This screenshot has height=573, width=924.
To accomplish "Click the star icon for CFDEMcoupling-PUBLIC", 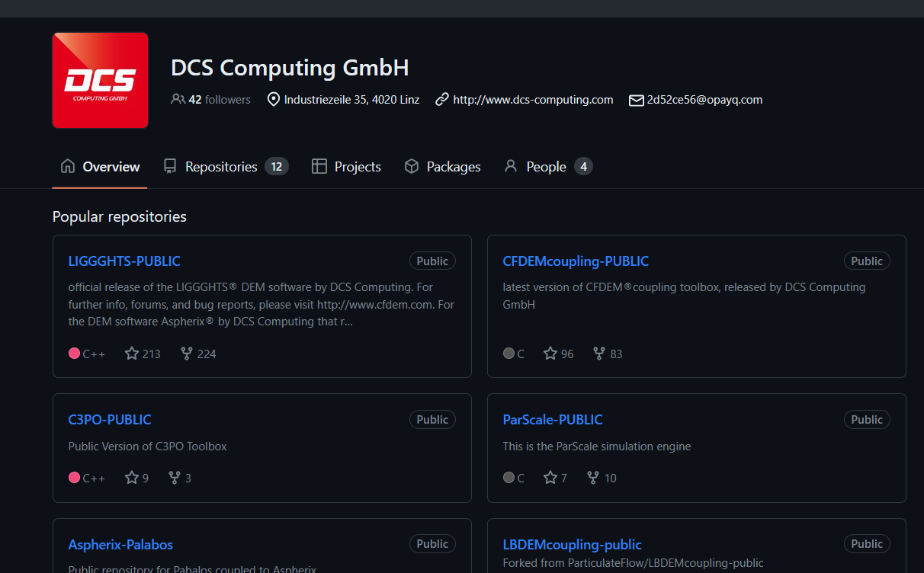I will coord(550,354).
